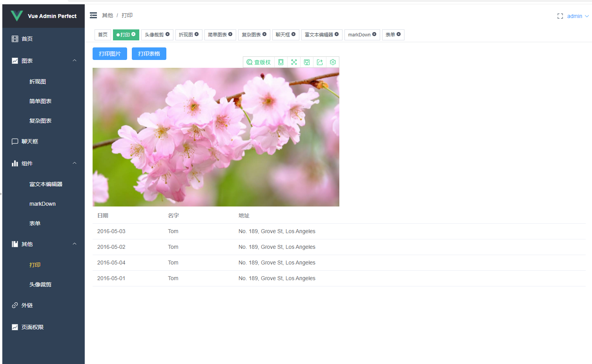Screen dimensions: 592x364
Task: Click the save icon on image toolbar
Action: point(307,62)
